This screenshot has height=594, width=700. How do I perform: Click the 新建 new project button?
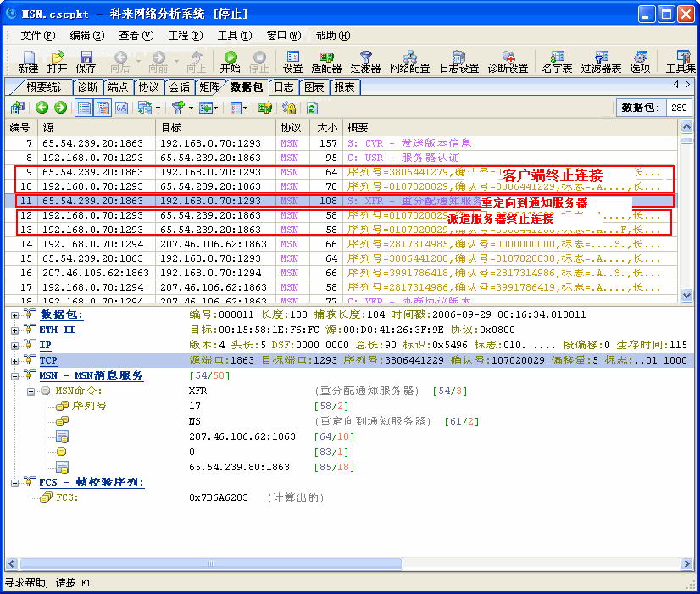28,61
